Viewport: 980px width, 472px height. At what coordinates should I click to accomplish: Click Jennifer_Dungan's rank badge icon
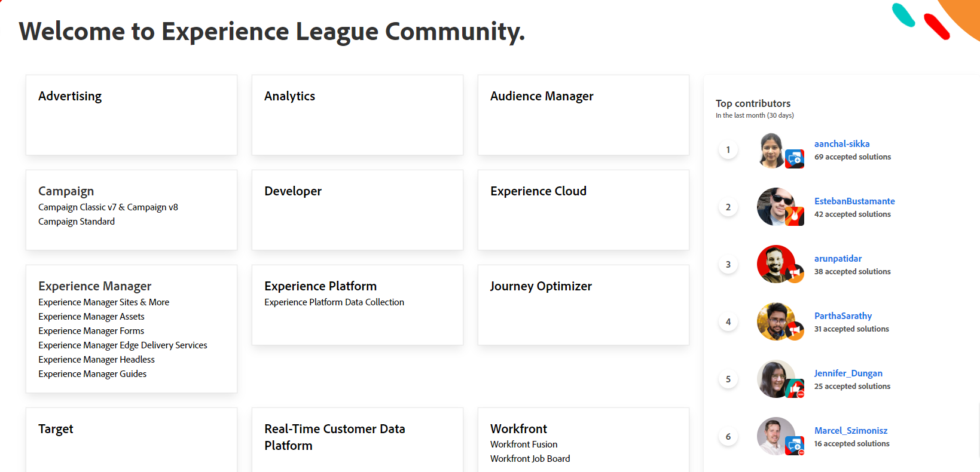pyautogui.click(x=795, y=388)
